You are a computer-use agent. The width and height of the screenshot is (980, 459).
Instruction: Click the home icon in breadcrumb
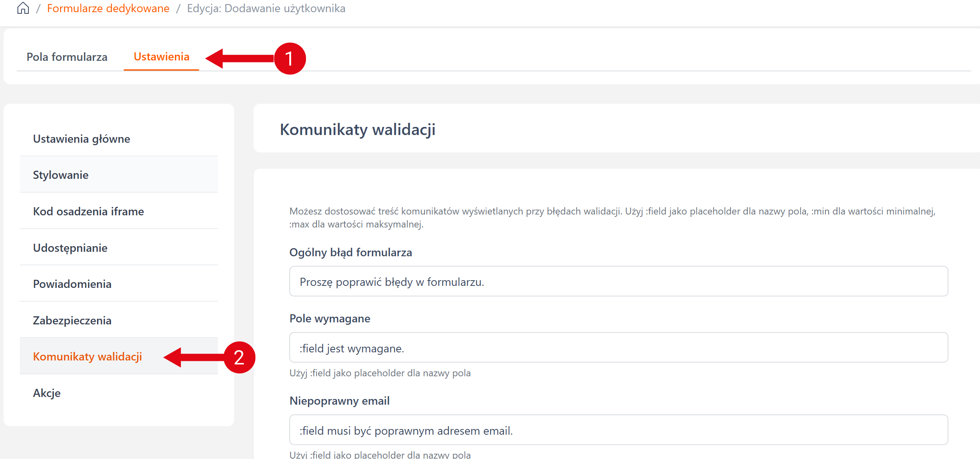click(x=23, y=8)
